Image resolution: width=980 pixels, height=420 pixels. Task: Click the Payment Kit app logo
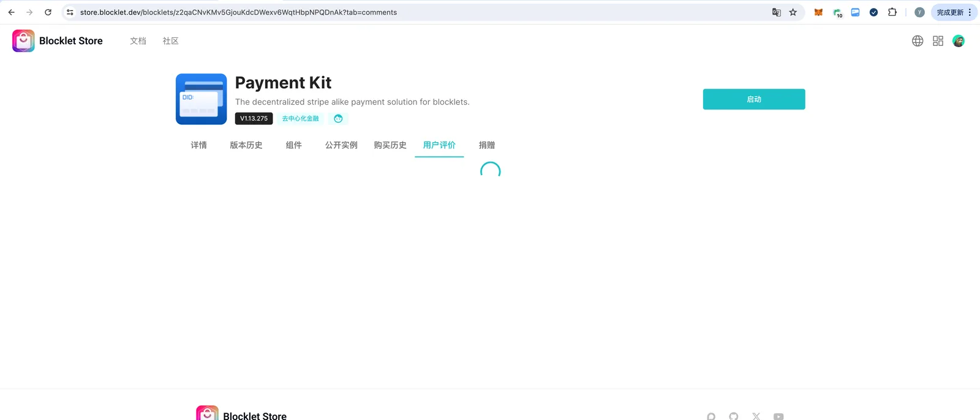(202, 99)
